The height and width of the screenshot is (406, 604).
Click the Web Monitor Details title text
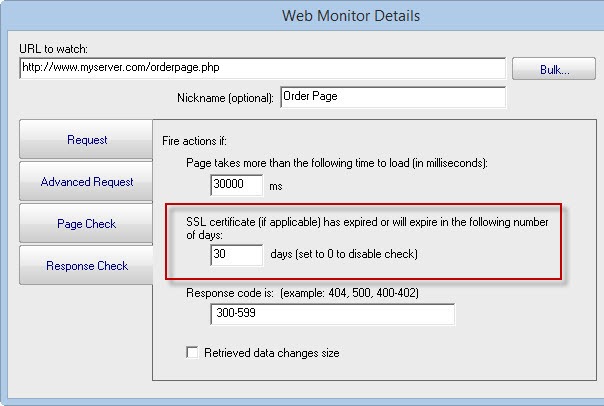[x=351, y=16]
